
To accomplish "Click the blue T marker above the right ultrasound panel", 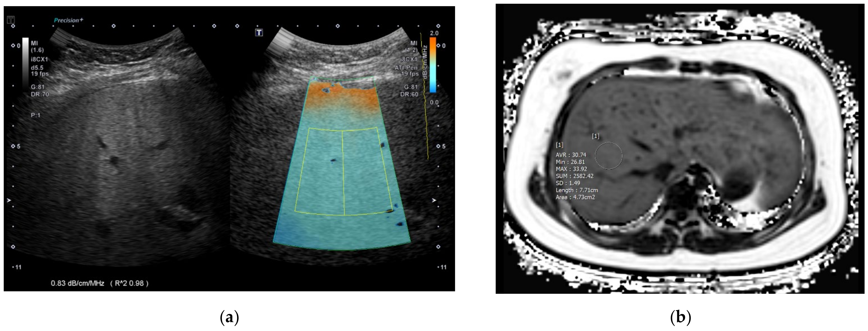I will point(259,32).
